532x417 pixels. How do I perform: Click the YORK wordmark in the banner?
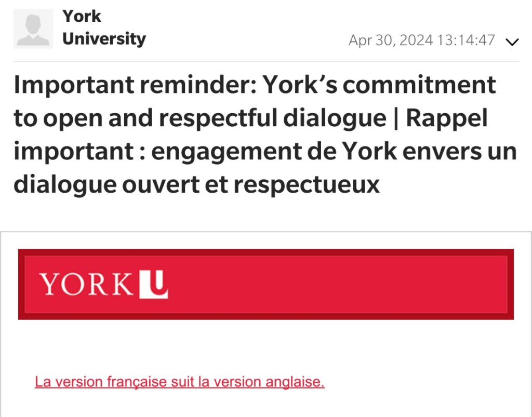[87, 285]
